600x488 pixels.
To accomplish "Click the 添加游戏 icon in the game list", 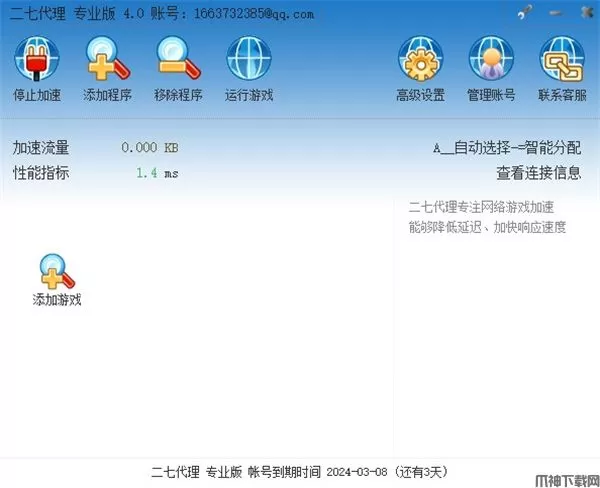I will (57, 272).
